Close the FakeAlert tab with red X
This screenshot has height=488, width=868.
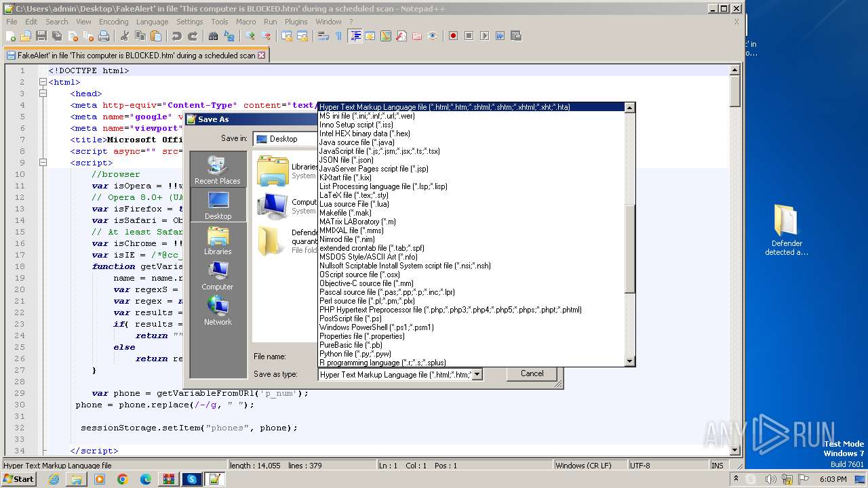(x=262, y=56)
